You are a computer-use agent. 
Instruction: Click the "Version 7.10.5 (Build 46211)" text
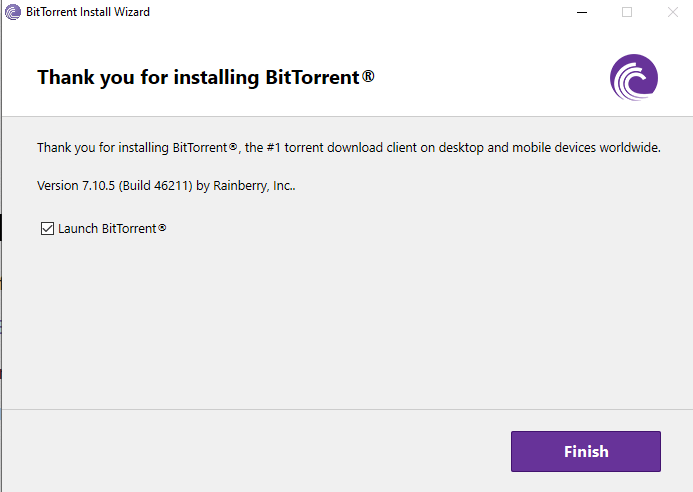pos(115,186)
